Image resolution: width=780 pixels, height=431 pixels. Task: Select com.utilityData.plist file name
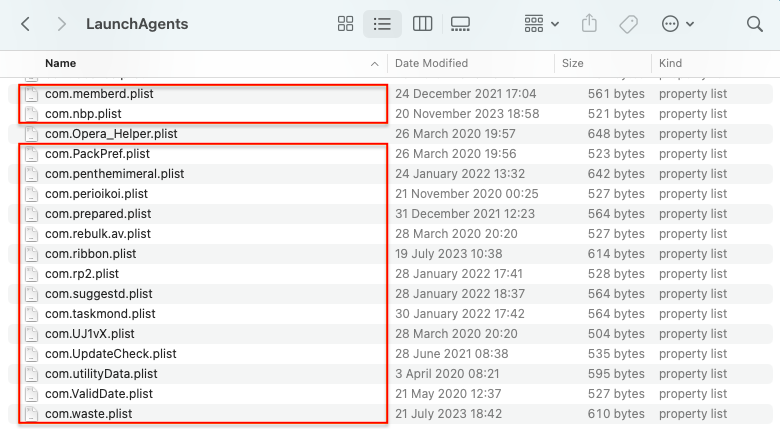(x=101, y=373)
